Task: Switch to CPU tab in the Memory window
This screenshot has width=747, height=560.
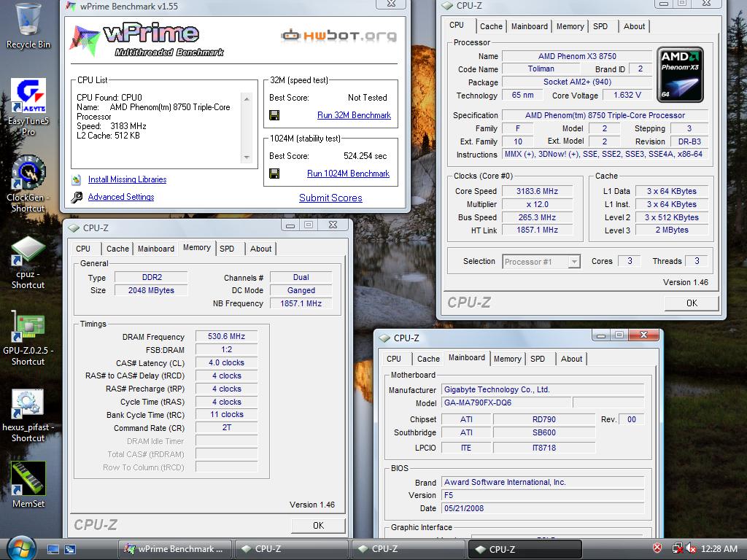Action: coord(83,249)
